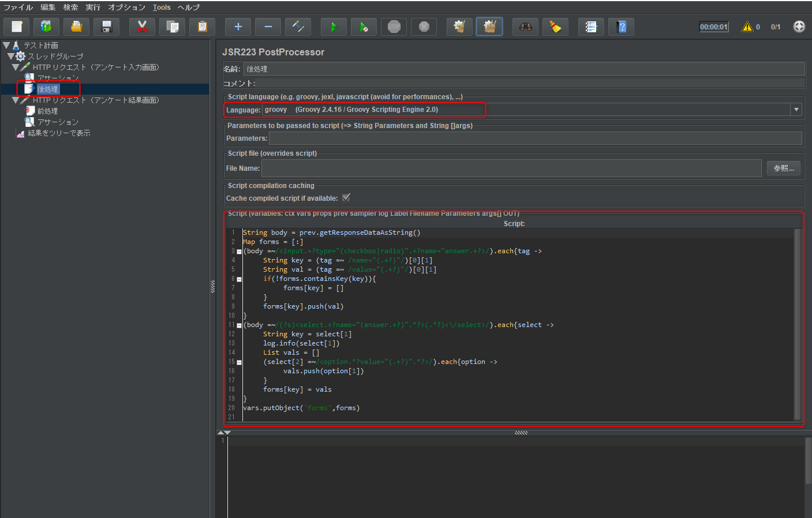Click the Start test green play icon
The width and height of the screenshot is (812, 518).
pyautogui.click(x=334, y=27)
